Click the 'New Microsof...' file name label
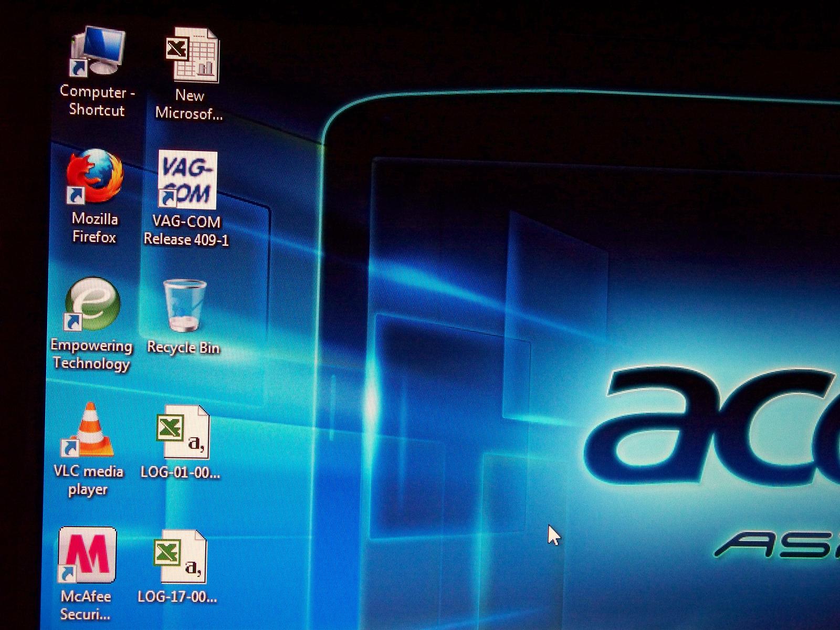 [x=189, y=104]
